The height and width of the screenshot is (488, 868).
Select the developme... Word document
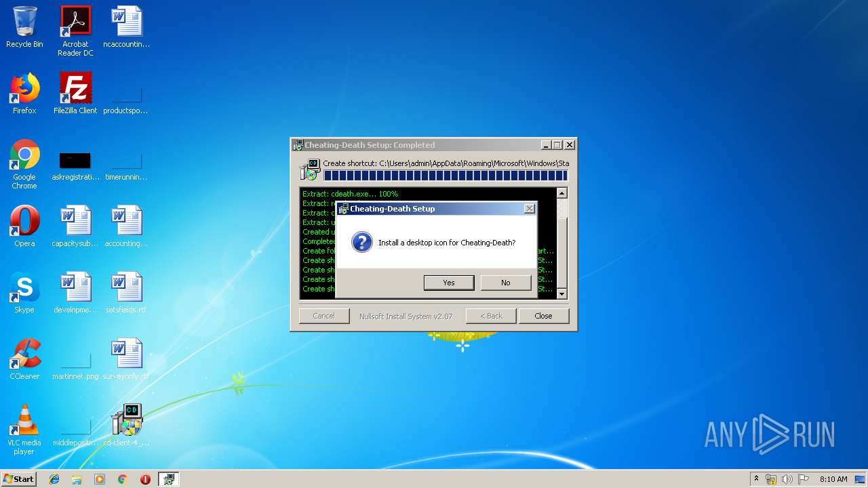[x=75, y=293]
